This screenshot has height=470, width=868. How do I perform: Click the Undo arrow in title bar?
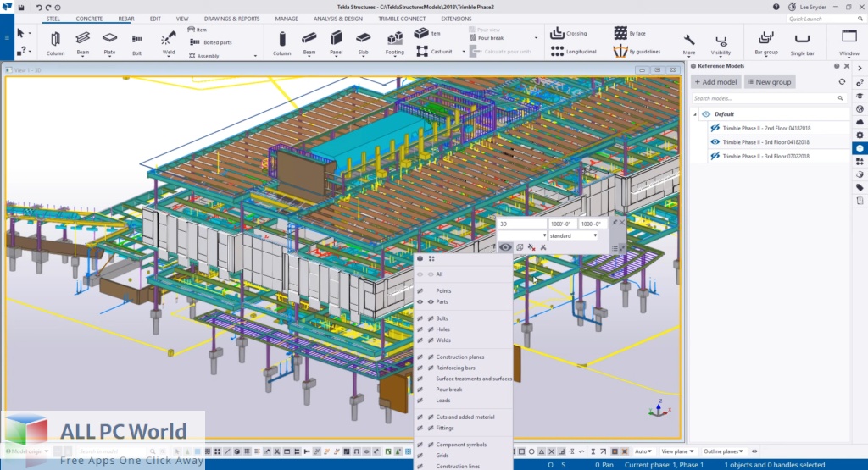tap(39, 7)
